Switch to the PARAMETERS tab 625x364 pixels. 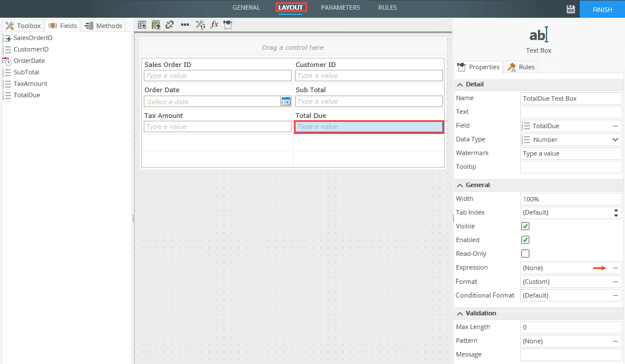(x=340, y=8)
